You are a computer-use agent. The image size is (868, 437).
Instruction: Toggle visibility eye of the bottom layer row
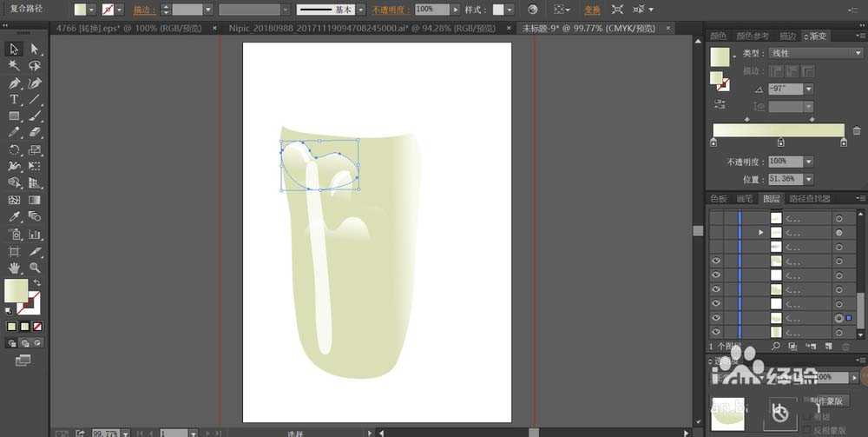click(716, 333)
